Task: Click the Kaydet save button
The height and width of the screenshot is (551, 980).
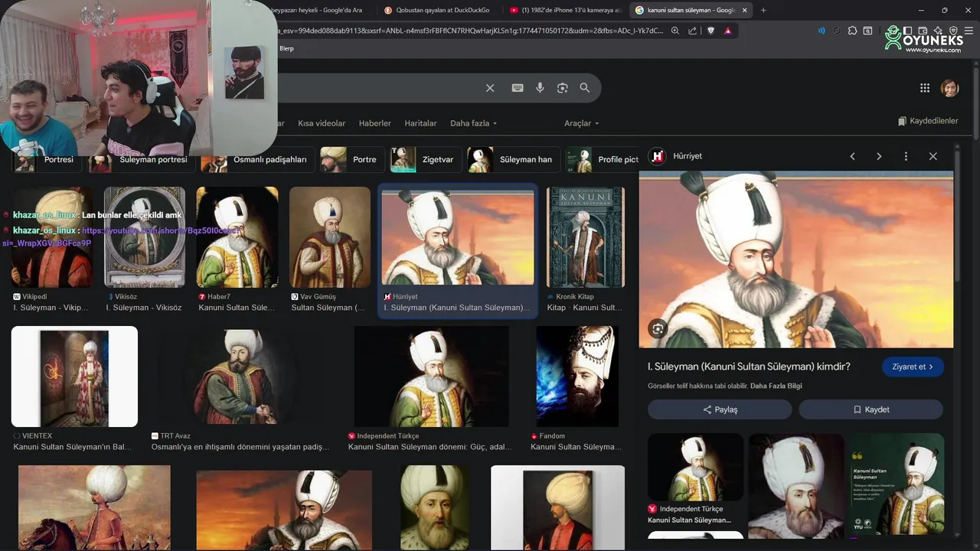Action: (x=871, y=409)
